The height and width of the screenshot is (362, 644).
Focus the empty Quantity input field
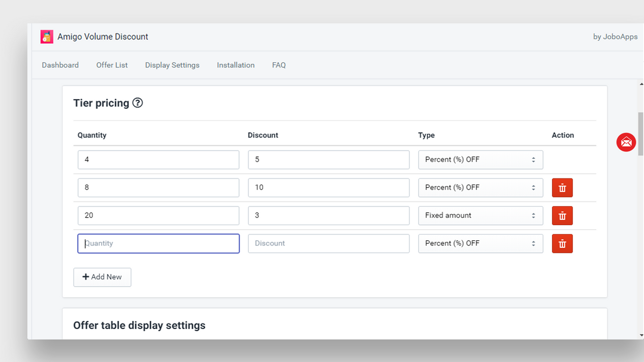[x=158, y=243]
